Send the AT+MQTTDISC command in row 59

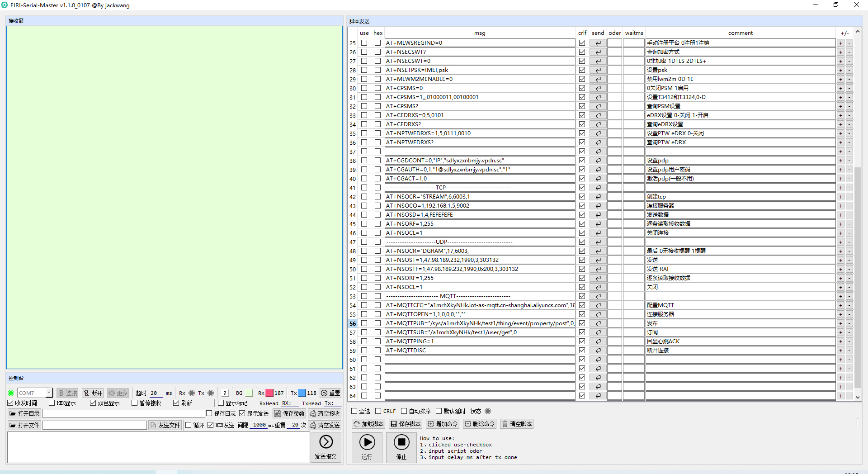pos(598,351)
